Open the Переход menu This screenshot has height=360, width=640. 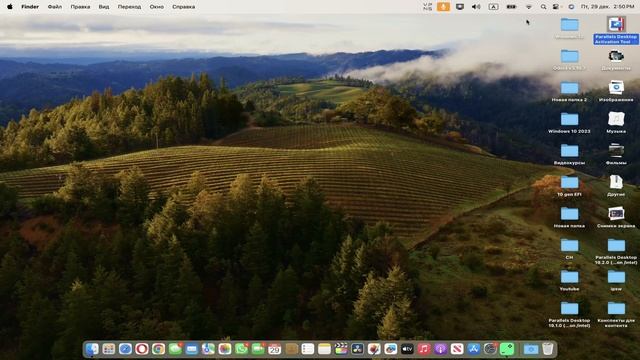(129, 7)
